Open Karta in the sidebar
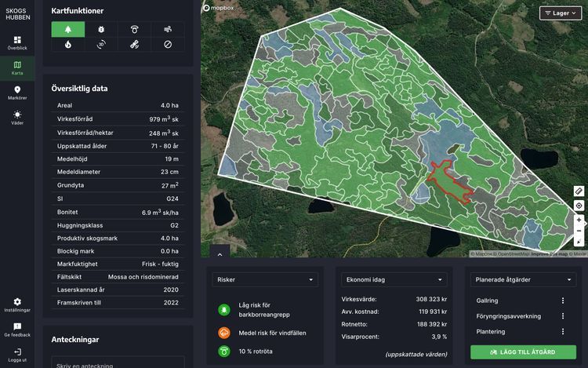The height and width of the screenshot is (368, 588). 17,68
